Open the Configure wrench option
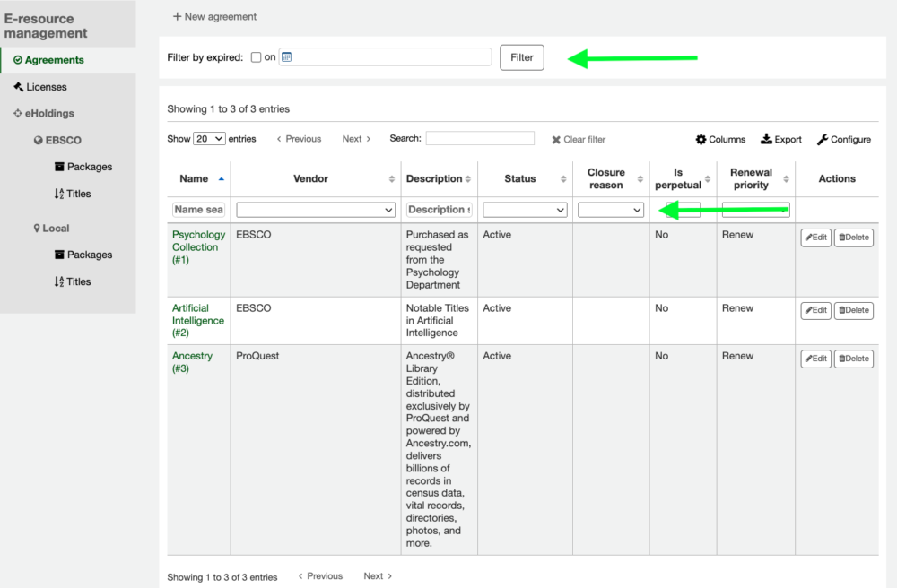Viewport: 897px width, 588px height. click(823, 140)
